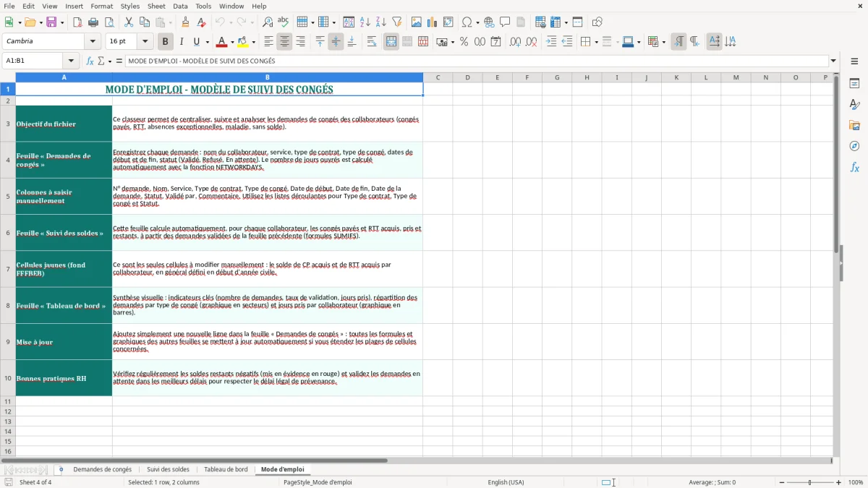868x488 pixels.
Task: Click into the formula input line
Action: [476, 61]
